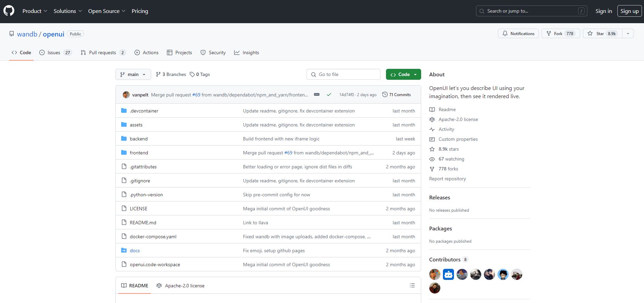Open the star lists dropdown arrow
The image size is (644, 303).
[x=628, y=33]
